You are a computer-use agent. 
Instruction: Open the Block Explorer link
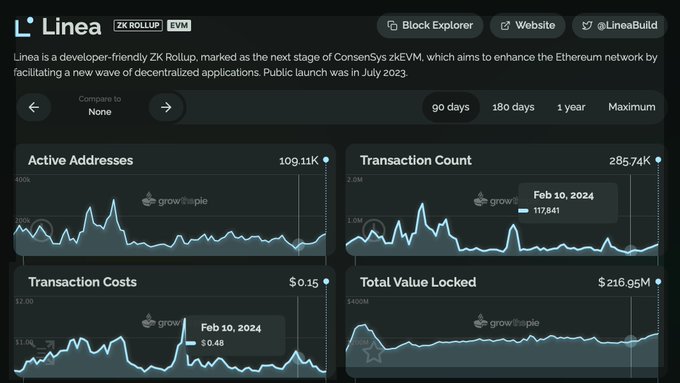point(430,26)
